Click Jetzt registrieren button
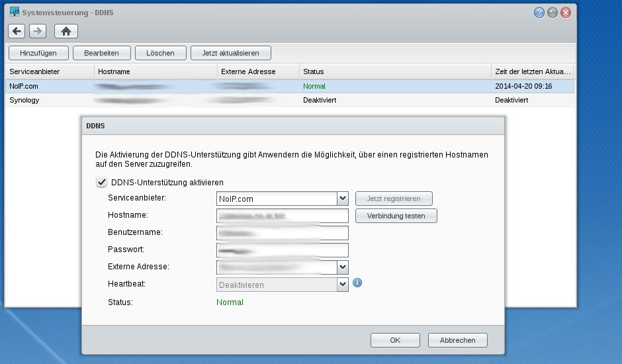 (x=394, y=199)
